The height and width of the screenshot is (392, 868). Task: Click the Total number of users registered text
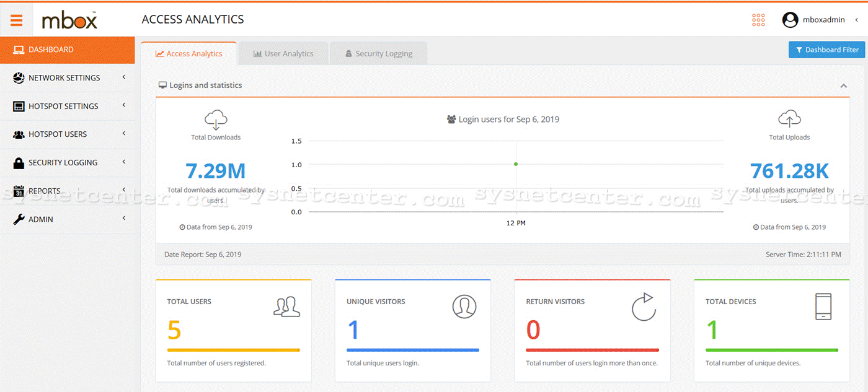click(x=216, y=363)
